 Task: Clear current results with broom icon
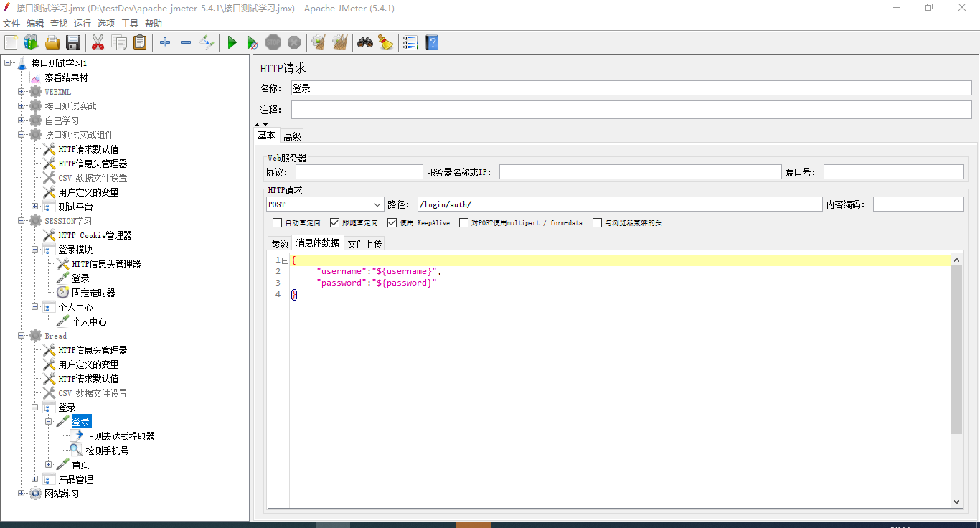tap(319, 43)
